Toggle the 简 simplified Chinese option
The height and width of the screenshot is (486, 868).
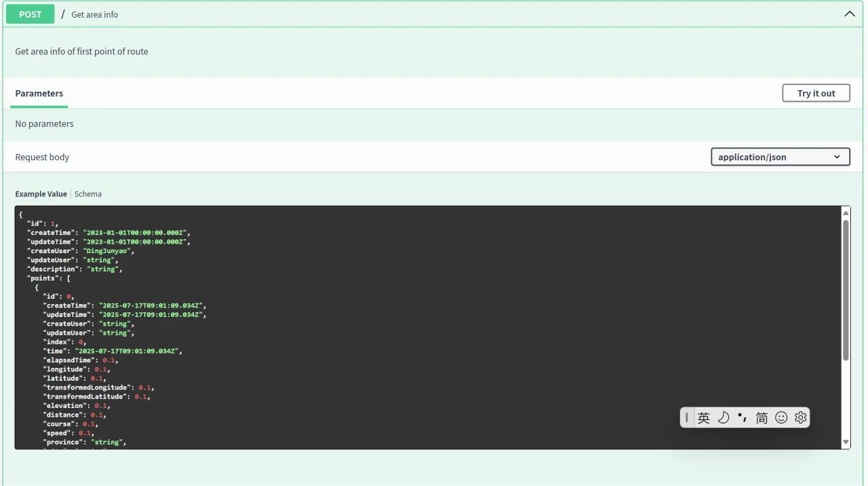coord(762,418)
